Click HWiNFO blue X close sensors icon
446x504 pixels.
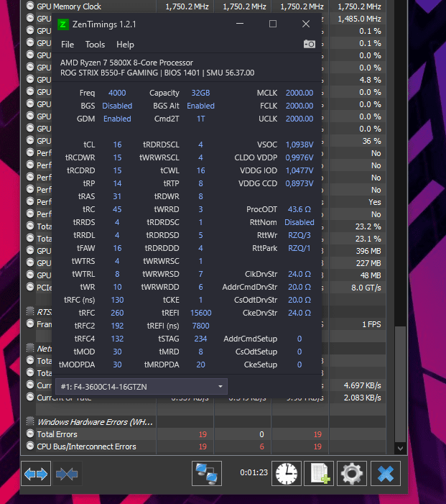386,474
